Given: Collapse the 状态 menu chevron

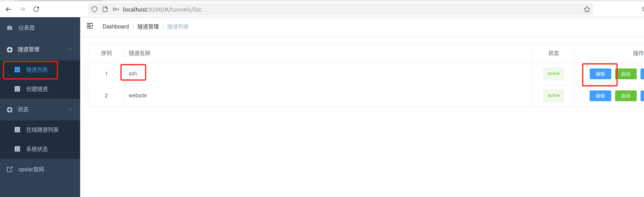Looking at the screenshot, I should coord(70,109).
